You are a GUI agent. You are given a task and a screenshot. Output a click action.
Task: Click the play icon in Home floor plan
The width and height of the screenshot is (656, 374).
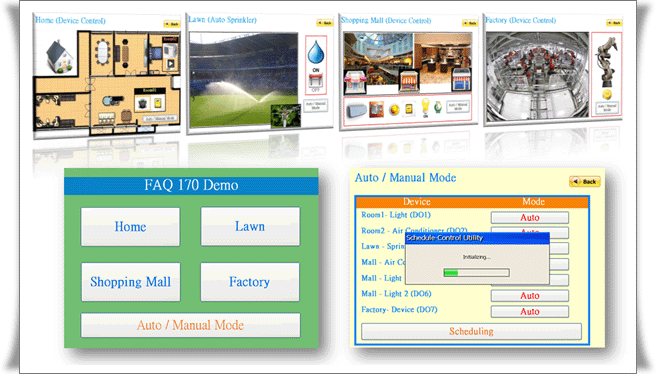(171, 64)
